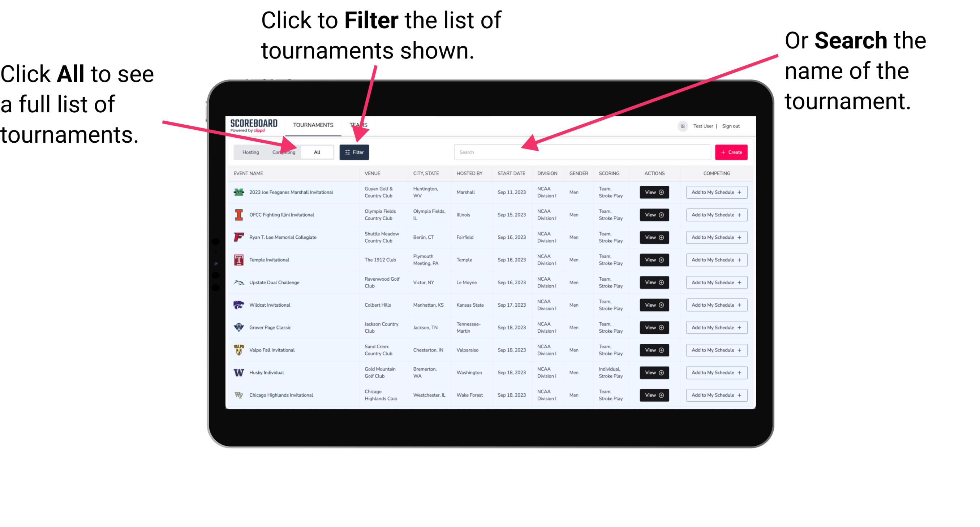Click Create new tournament button

click(x=731, y=151)
